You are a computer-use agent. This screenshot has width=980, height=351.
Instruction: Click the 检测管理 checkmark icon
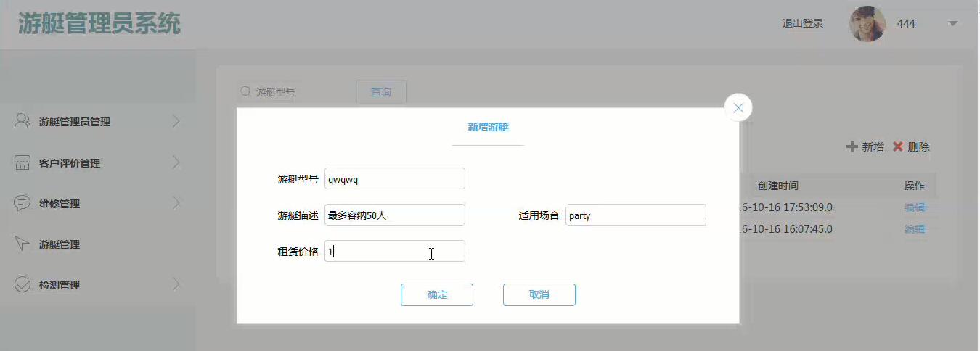tap(23, 284)
